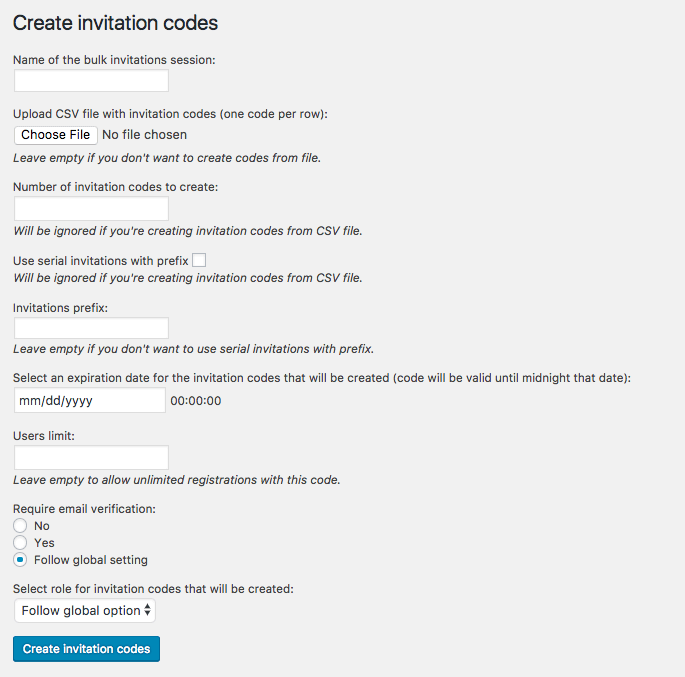Choose "No" for email verification
This screenshot has height=677, width=685.
click(x=20, y=526)
